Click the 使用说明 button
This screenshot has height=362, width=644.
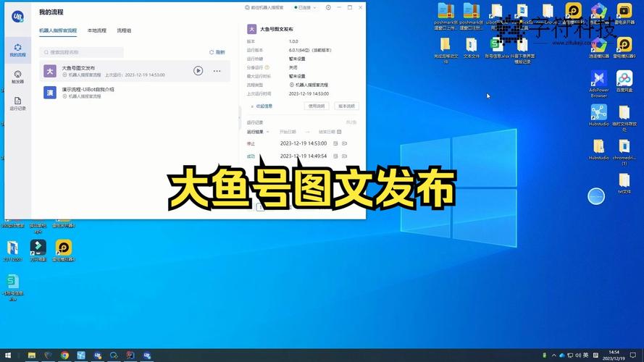pyautogui.click(x=317, y=106)
